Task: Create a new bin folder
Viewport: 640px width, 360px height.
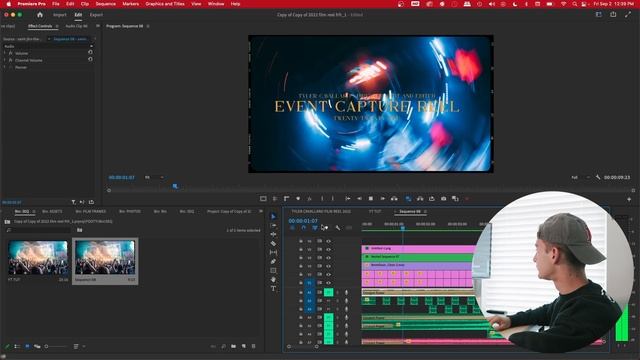Action: pos(233,346)
